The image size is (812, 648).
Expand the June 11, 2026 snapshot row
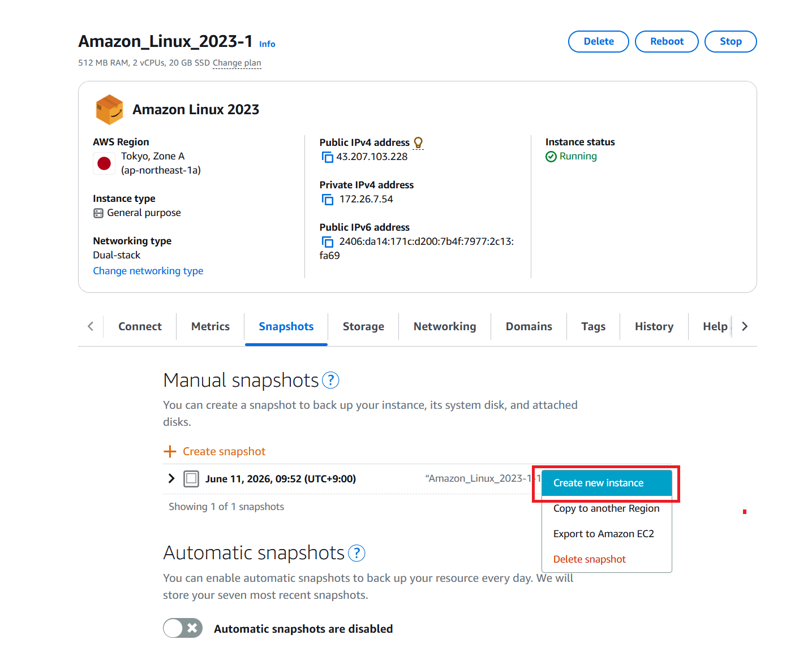tap(171, 478)
